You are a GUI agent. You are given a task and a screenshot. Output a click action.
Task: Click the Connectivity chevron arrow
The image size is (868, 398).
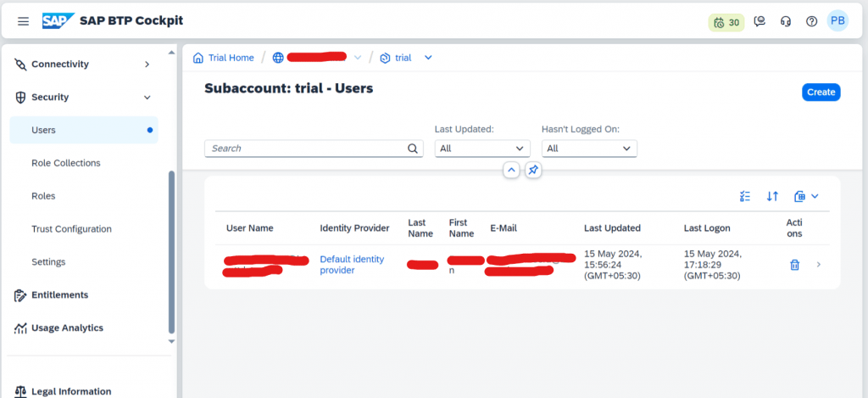[147, 64]
